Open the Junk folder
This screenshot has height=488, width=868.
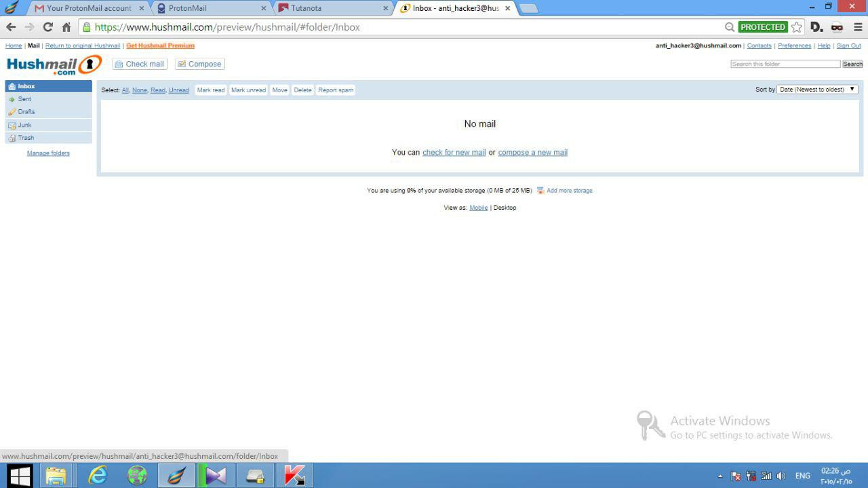48,125
